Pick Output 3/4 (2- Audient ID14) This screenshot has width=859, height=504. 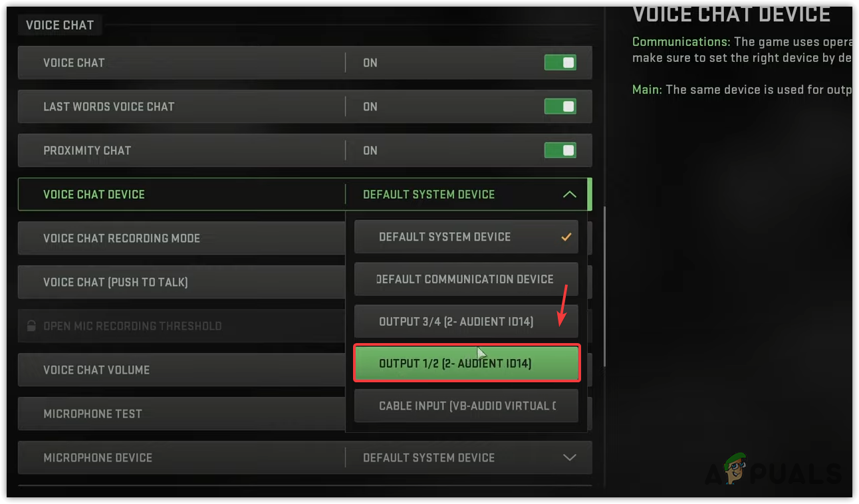456,322
